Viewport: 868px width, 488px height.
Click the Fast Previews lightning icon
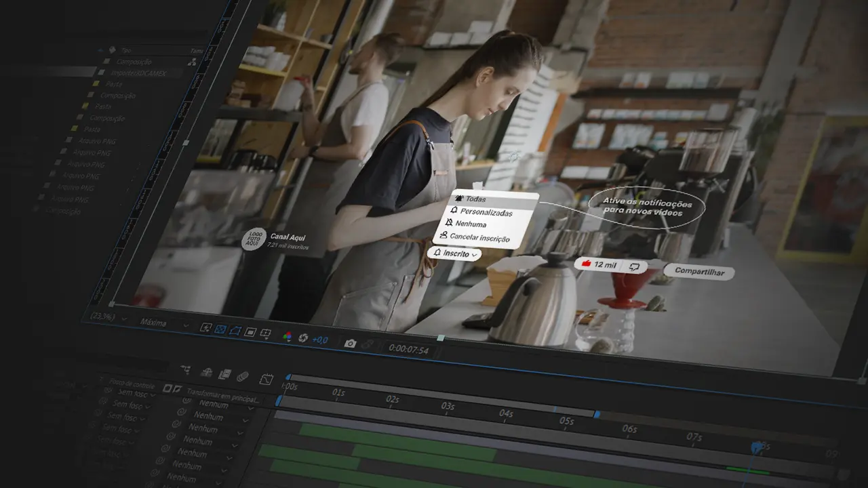pyautogui.click(x=205, y=327)
